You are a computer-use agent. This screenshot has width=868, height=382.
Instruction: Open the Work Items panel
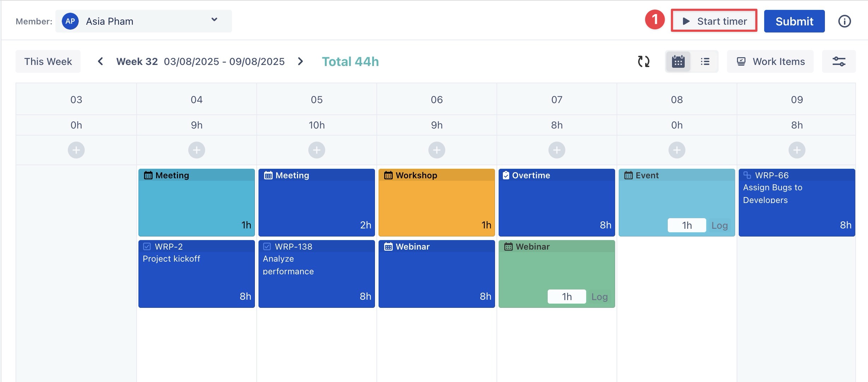770,61
